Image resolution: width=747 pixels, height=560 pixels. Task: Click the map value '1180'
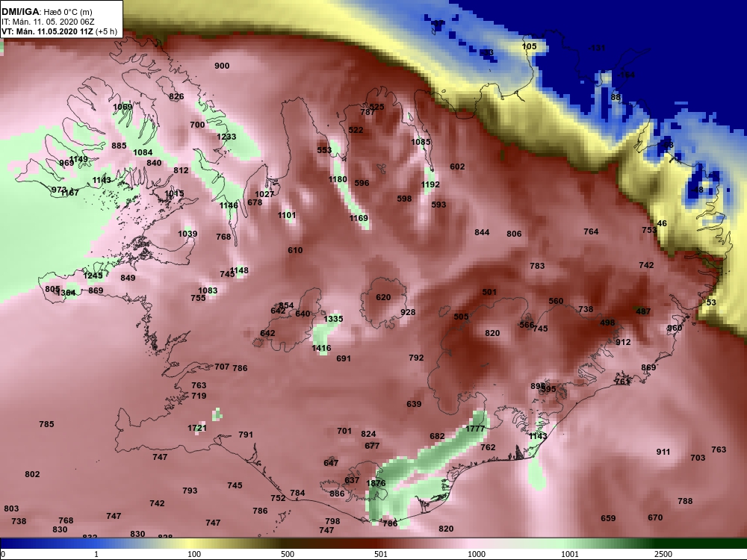(338, 179)
